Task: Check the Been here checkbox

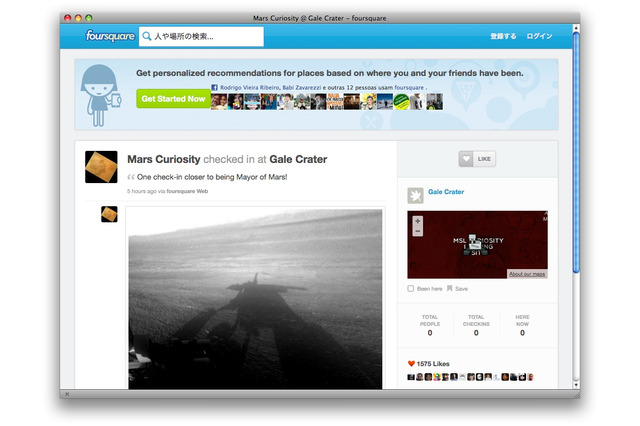Action: coord(411,288)
